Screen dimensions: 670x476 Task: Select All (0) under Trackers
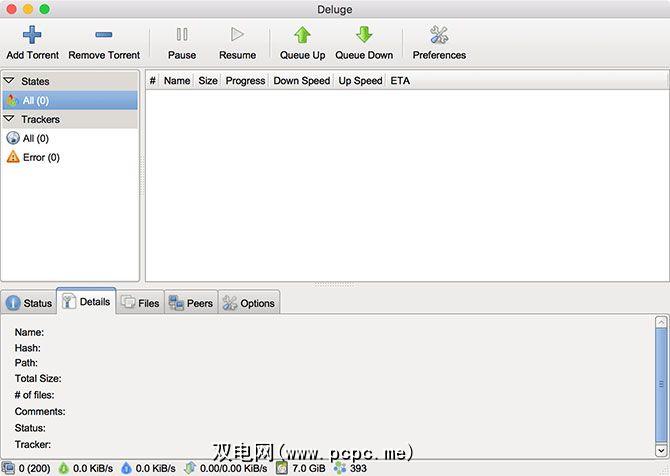coord(70,138)
